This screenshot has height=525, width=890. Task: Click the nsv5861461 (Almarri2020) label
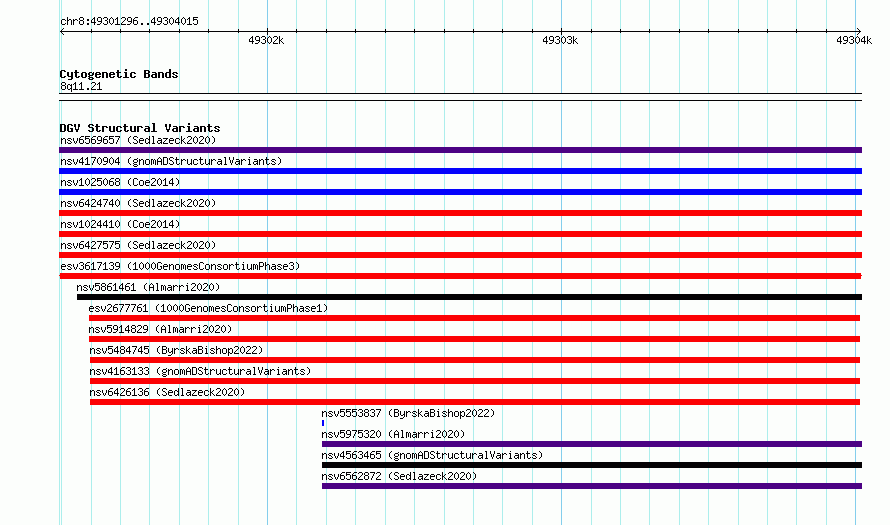(148, 287)
